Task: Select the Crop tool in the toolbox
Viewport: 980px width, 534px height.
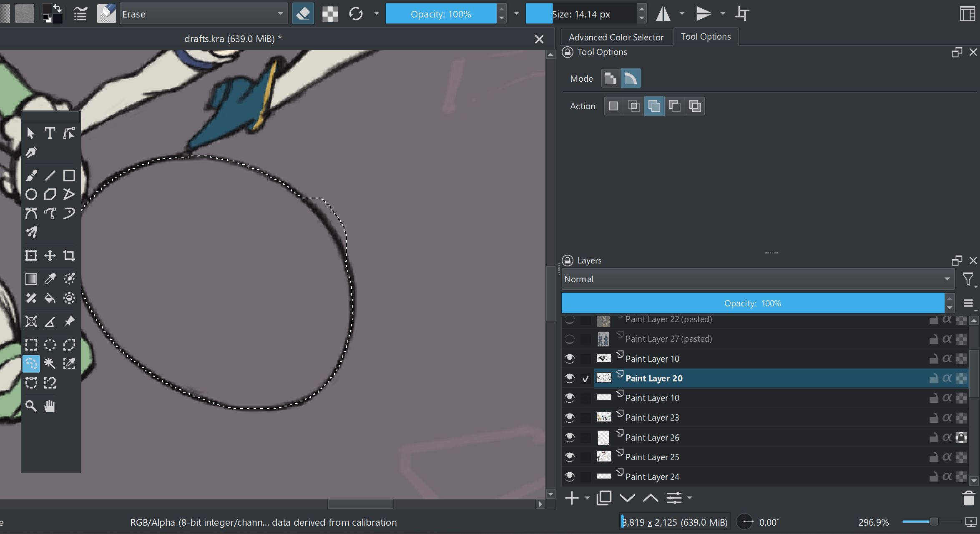Action: pyautogui.click(x=69, y=255)
